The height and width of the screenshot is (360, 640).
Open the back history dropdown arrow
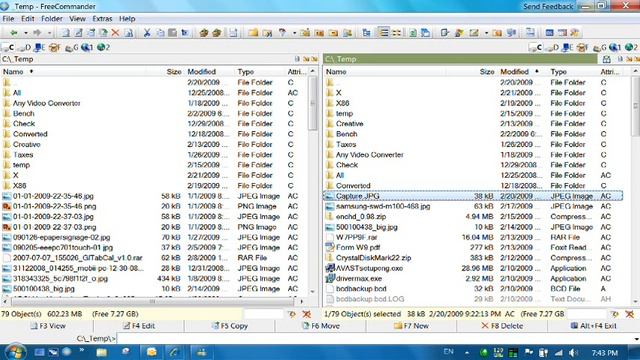click(25, 33)
